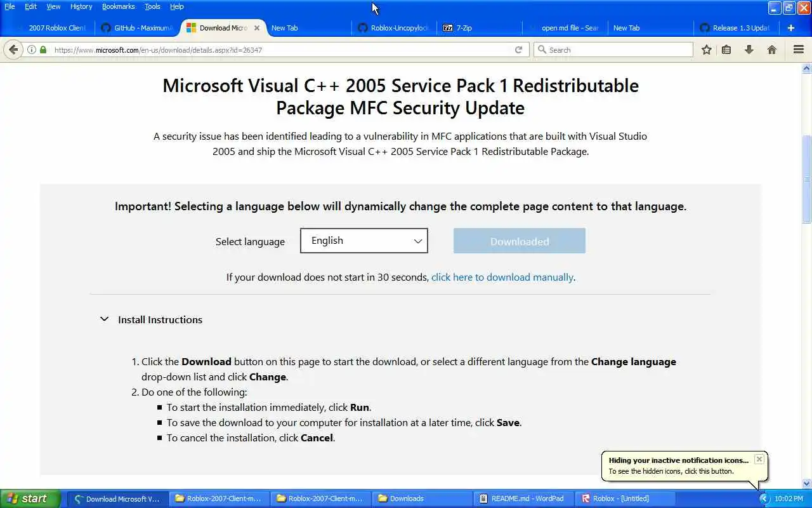Open the Windows Start menu

(30, 498)
